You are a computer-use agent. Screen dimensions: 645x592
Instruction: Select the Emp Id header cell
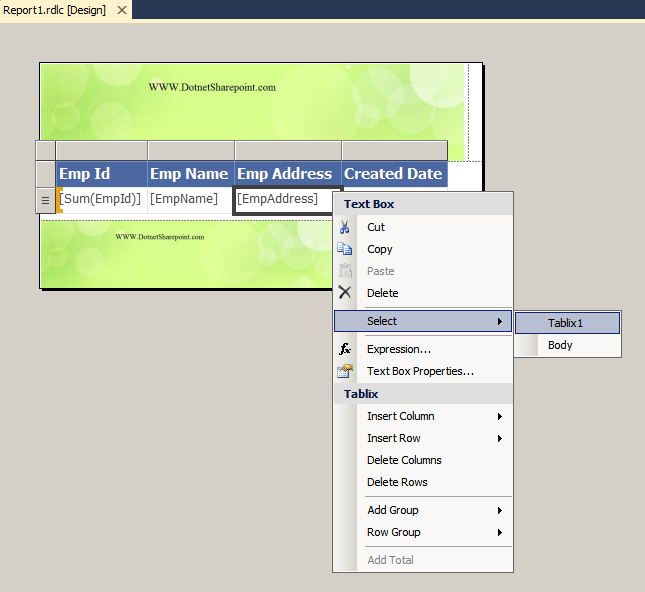102,174
